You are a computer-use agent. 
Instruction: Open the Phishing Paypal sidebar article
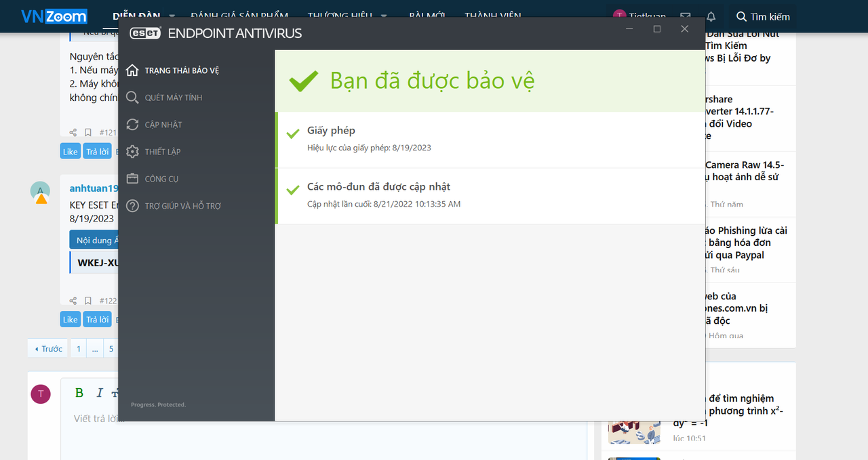[745, 243]
